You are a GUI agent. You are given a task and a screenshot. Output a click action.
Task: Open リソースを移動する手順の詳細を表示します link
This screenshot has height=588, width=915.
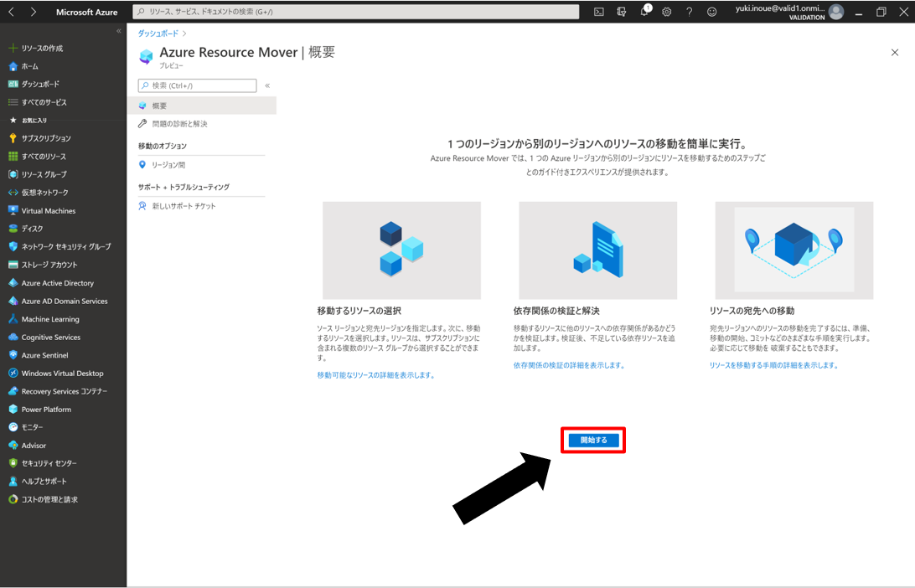(x=774, y=365)
